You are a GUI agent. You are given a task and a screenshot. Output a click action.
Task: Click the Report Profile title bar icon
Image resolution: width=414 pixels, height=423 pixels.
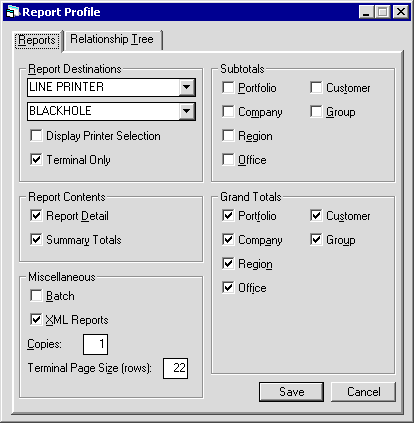(13, 12)
